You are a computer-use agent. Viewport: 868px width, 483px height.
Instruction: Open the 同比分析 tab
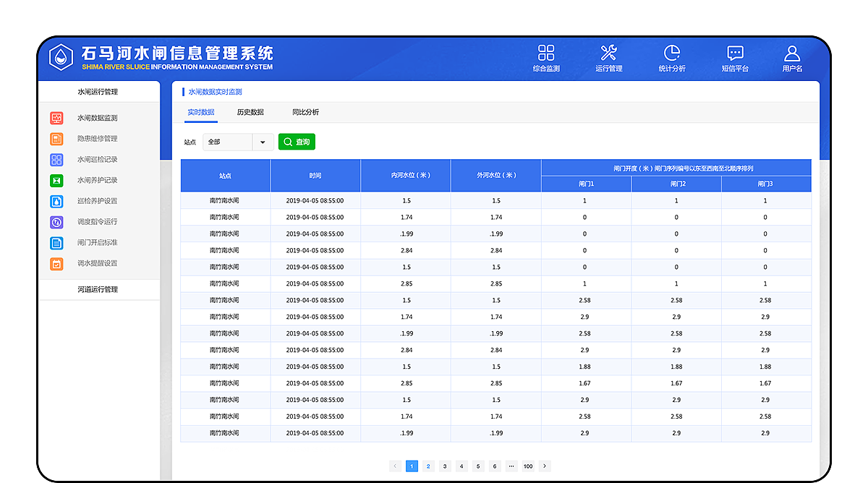[x=306, y=113]
